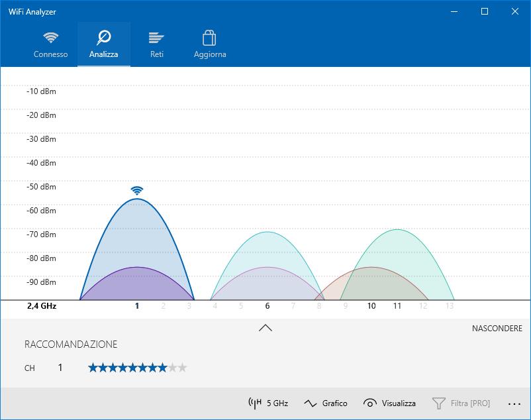The height and width of the screenshot is (420, 531).
Task: Click channel 1 label on axis
Action: [x=137, y=306]
